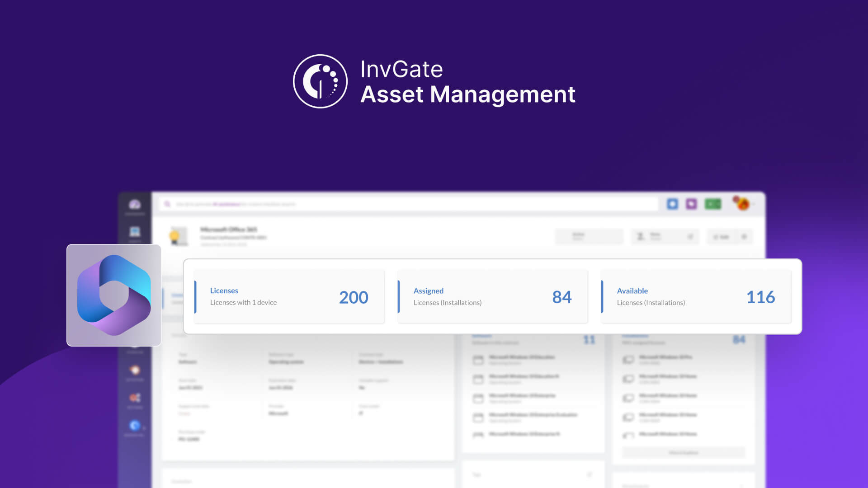Open the Available licenses card
This screenshot has width=868, height=488.
pos(696,297)
